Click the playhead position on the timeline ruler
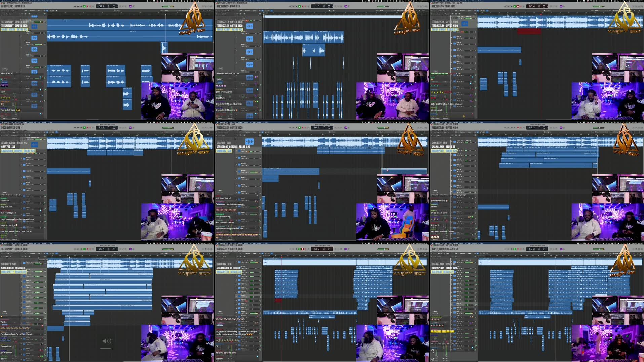This screenshot has height=362, width=644. [166, 15]
